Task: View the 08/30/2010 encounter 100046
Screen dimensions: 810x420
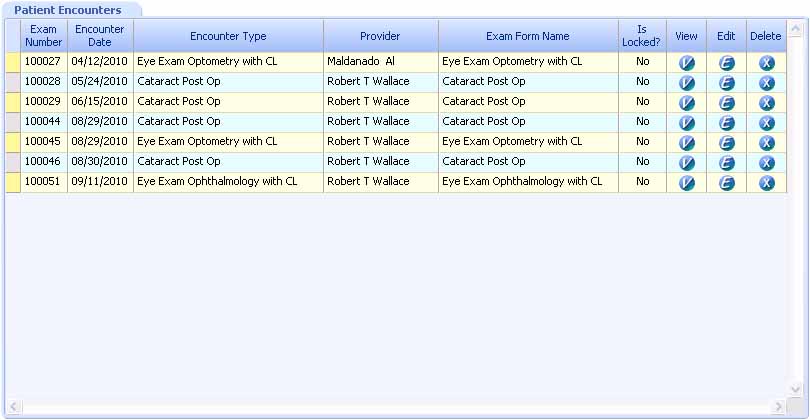Action: pos(687,163)
